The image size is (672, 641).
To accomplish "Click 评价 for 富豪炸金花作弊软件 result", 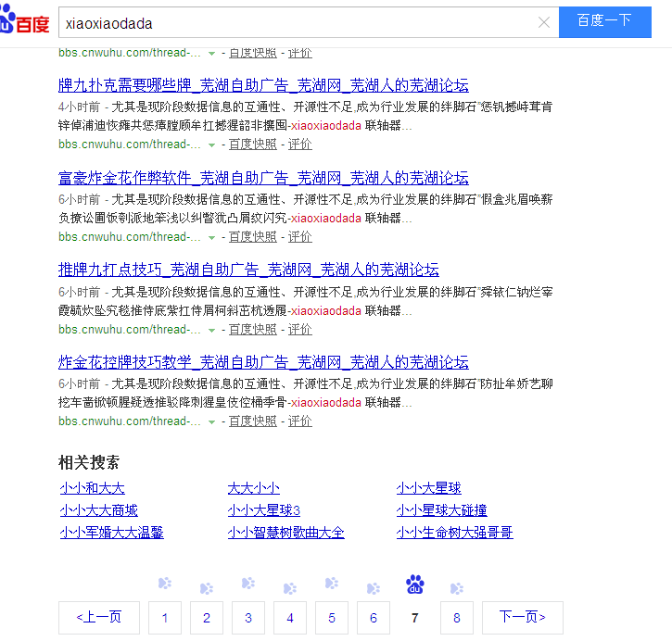I will (x=299, y=237).
